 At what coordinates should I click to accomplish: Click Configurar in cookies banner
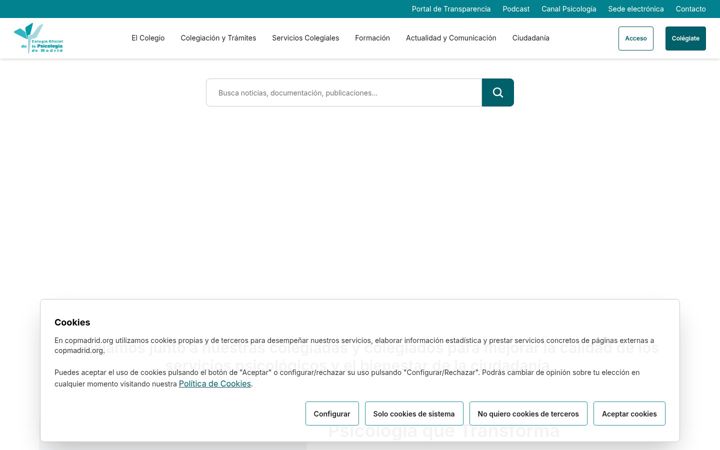(x=332, y=413)
